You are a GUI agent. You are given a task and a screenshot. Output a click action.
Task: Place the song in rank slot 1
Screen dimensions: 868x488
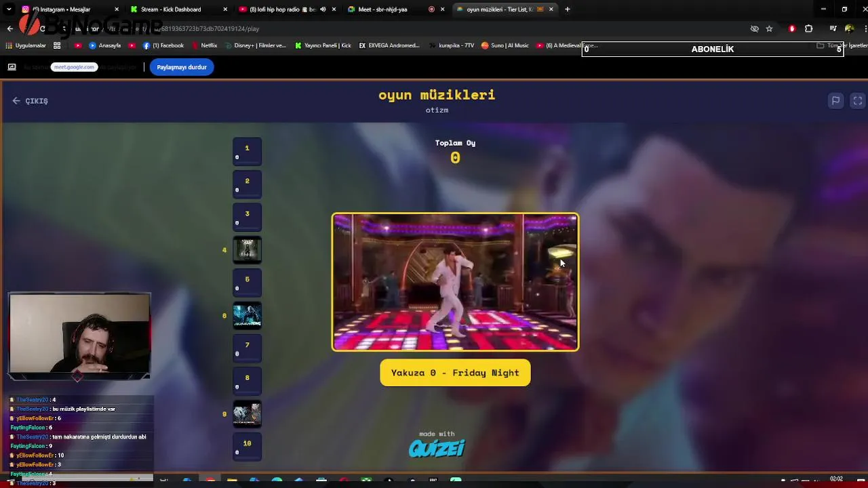coord(247,151)
